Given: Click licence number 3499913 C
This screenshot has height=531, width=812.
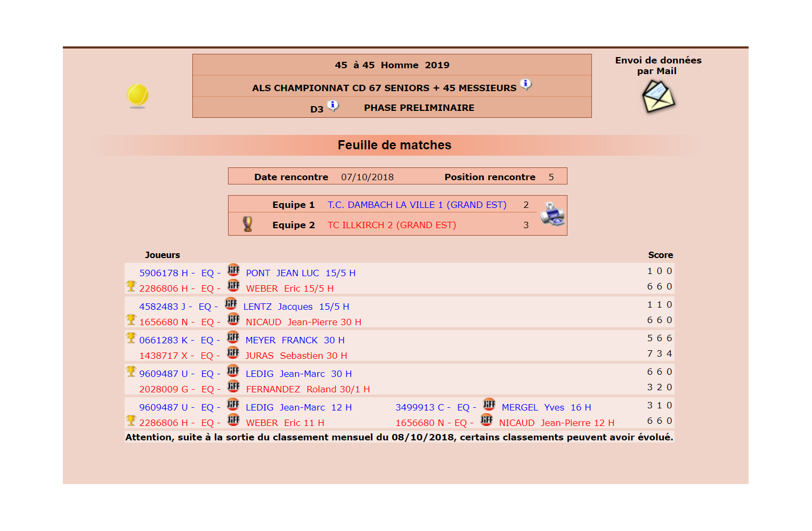Looking at the screenshot, I should coord(419,407).
